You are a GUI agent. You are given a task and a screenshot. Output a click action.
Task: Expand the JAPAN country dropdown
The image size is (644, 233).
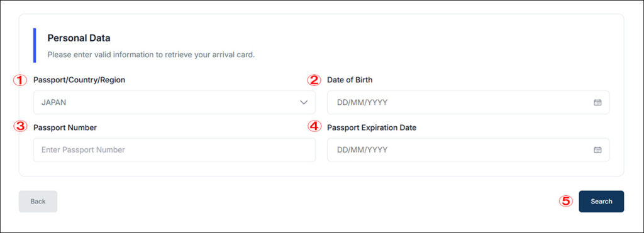[175, 102]
